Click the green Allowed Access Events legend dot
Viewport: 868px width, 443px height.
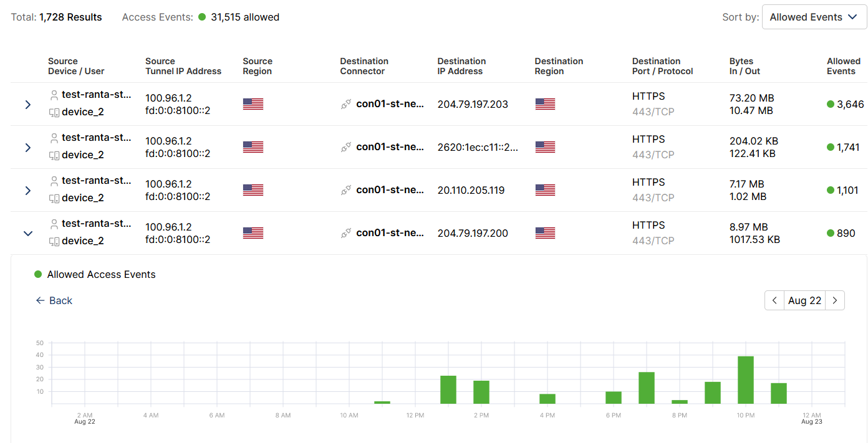(x=38, y=274)
